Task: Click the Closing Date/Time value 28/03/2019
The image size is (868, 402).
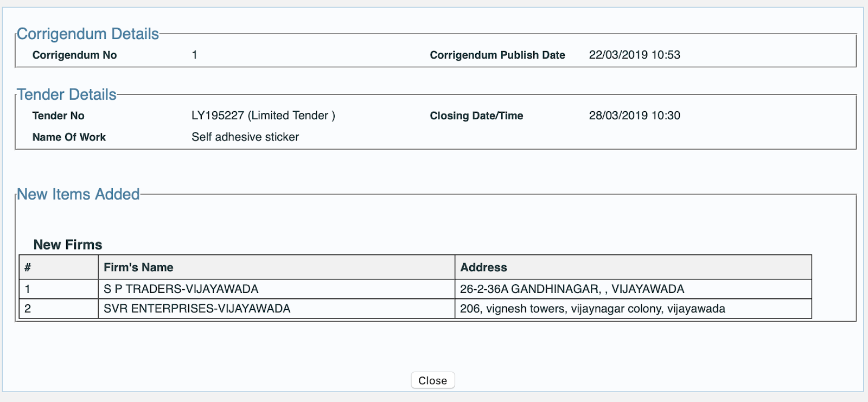Action: [635, 115]
